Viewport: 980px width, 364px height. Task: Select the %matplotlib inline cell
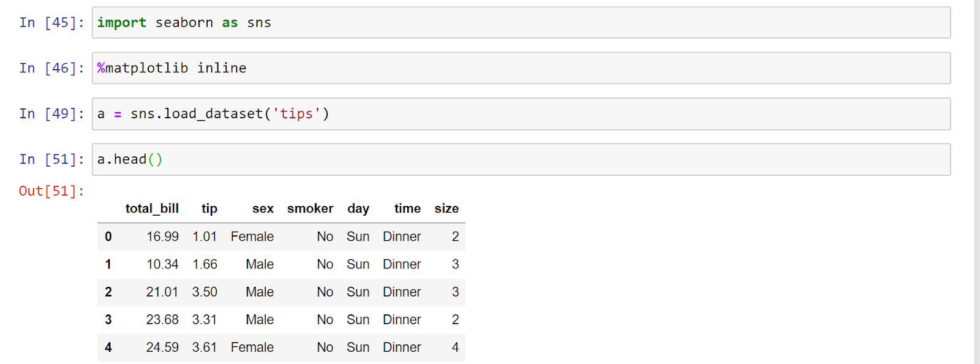[521, 68]
